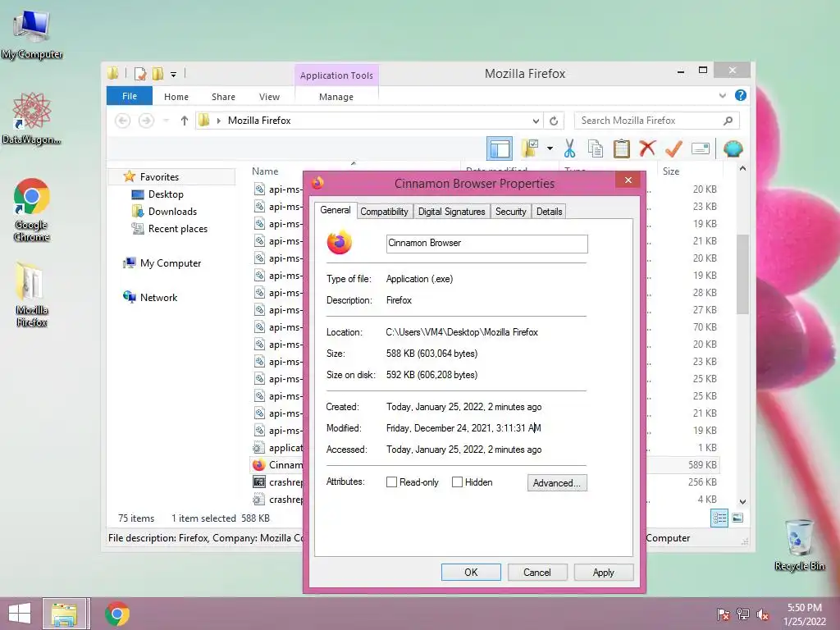
Task: Open the View ribbon tab
Action: pyautogui.click(x=269, y=97)
